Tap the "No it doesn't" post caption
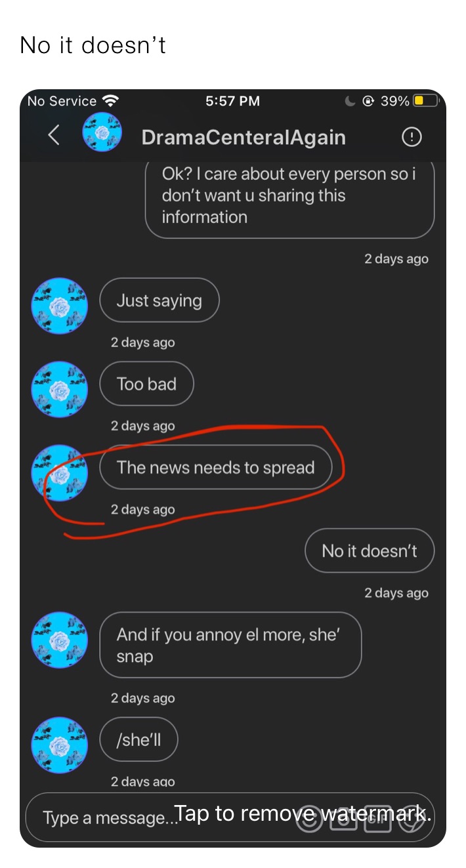This screenshot has height=868, width=466. pyautogui.click(x=93, y=45)
